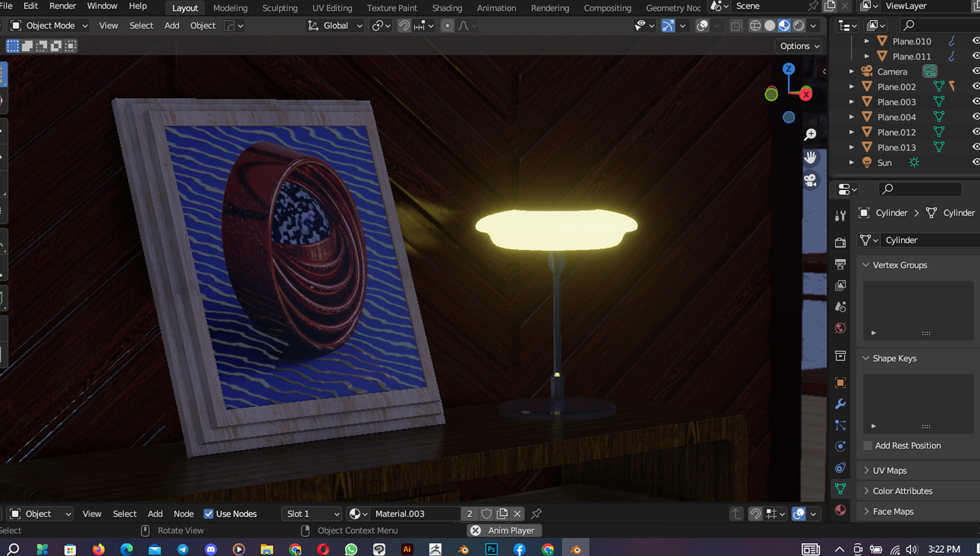Image resolution: width=980 pixels, height=556 pixels.
Task: Collapse the Shape Keys panel
Action: click(x=866, y=358)
